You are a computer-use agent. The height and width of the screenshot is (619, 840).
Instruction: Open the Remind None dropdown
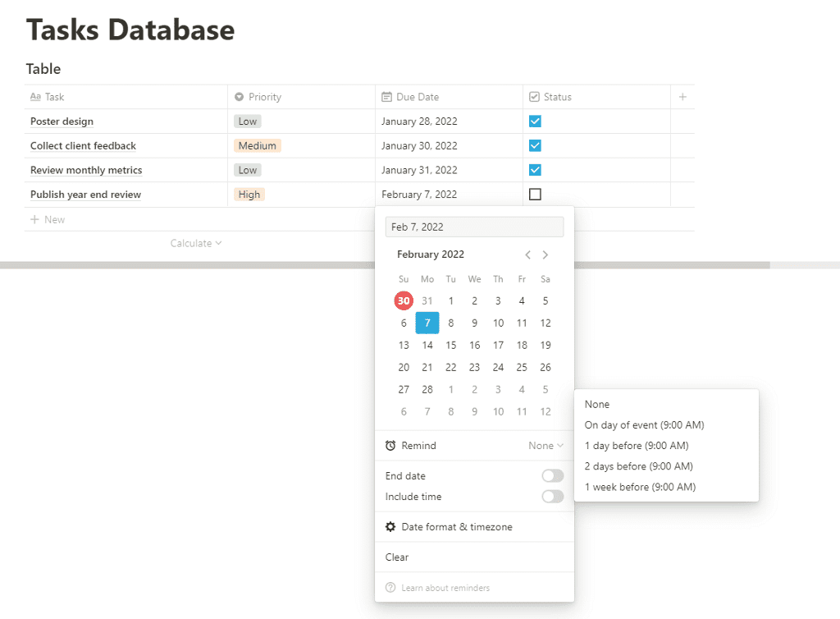coord(546,446)
